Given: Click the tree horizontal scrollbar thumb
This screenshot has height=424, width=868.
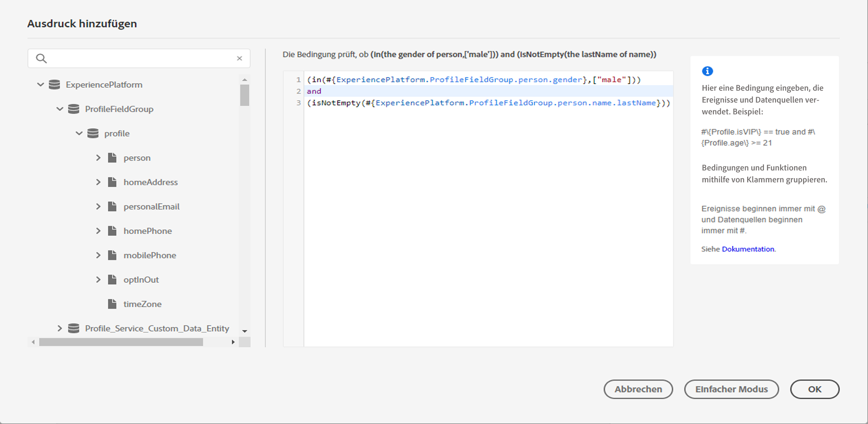Looking at the screenshot, I should (121, 342).
